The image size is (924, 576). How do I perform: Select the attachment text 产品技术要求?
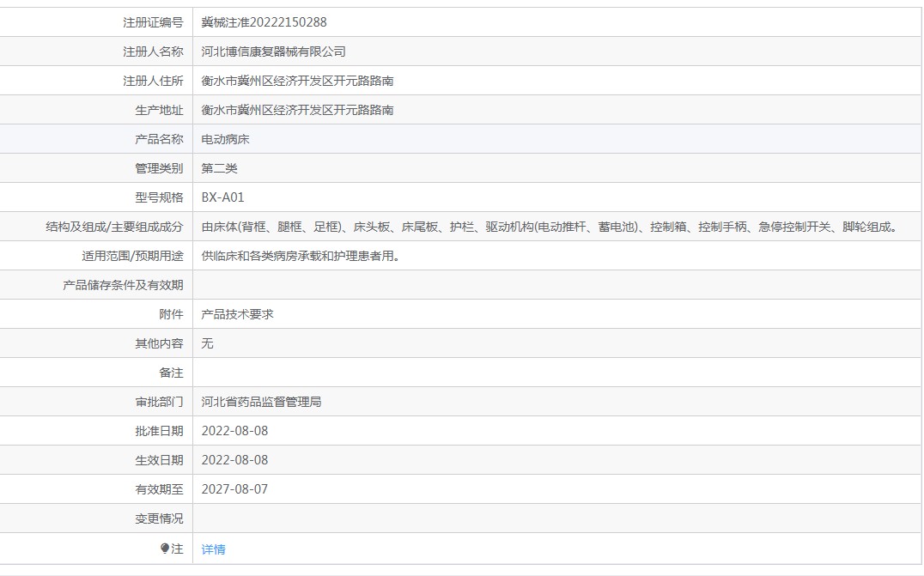(238, 314)
